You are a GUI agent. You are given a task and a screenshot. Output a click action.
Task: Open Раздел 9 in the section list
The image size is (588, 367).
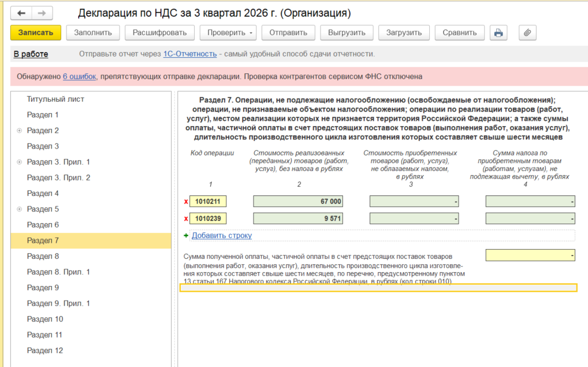tap(43, 287)
